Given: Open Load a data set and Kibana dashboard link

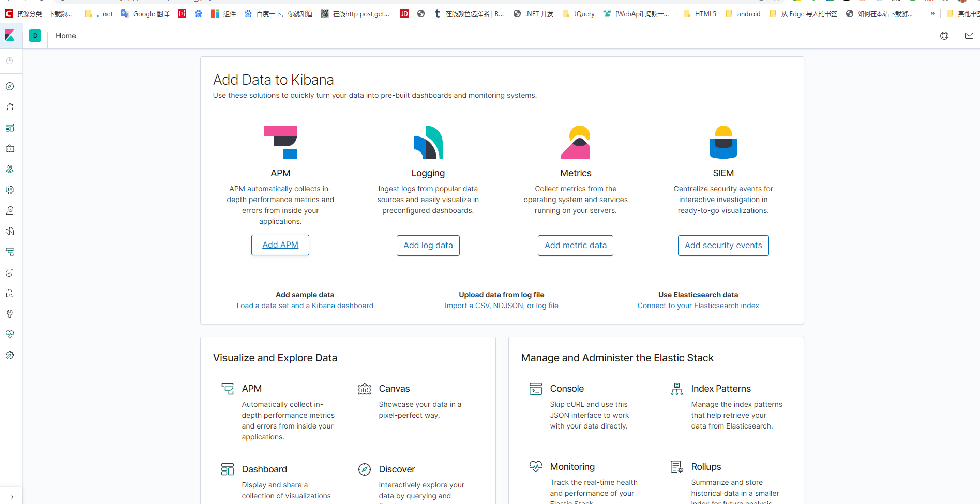Looking at the screenshot, I should [x=305, y=306].
